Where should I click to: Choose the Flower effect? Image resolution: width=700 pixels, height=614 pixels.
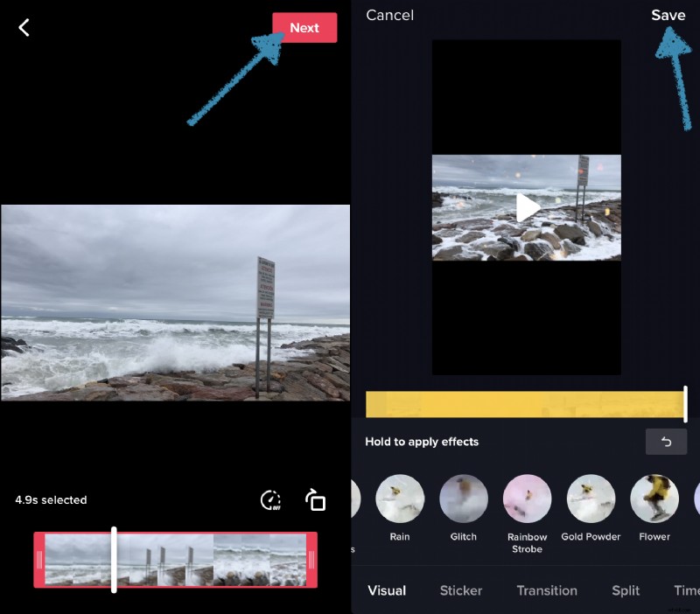click(x=654, y=497)
